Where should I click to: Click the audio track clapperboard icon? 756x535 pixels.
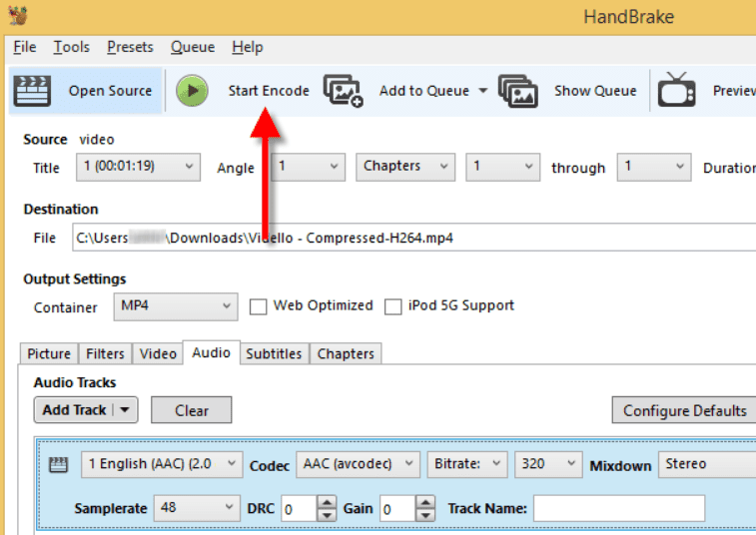point(58,464)
